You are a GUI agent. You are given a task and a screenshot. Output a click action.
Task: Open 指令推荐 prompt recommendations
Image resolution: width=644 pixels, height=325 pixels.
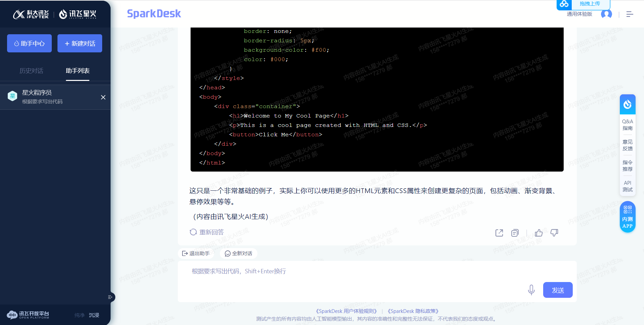pyautogui.click(x=628, y=166)
